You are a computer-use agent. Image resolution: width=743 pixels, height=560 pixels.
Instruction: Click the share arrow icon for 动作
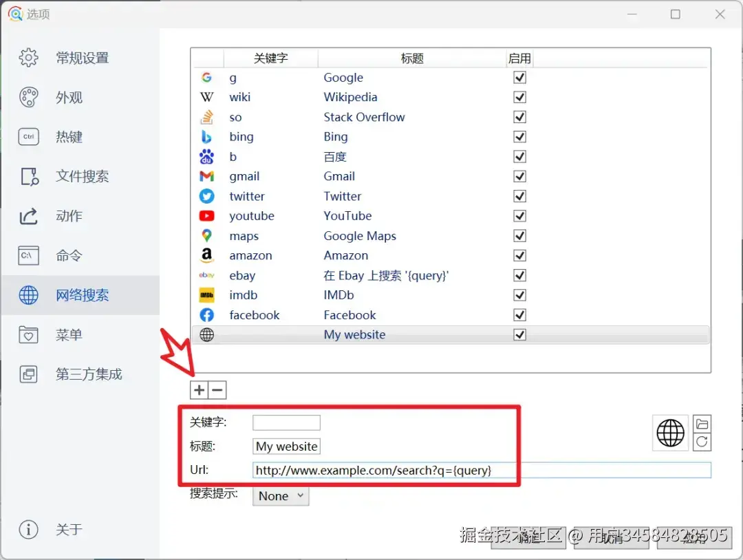click(x=28, y=216)
